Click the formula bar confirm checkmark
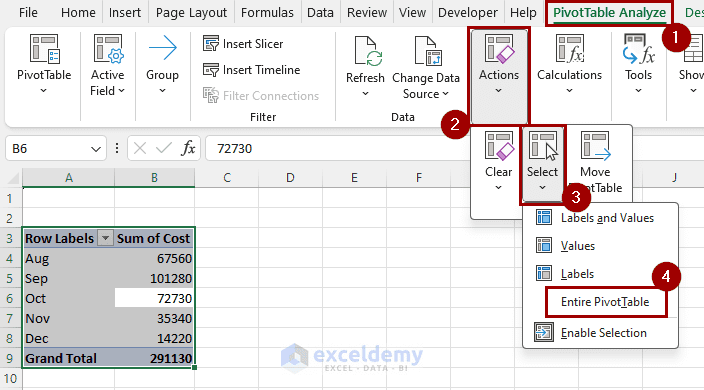Image resolution: width=704 pixels, height=390 pixels. pos(163,148)
